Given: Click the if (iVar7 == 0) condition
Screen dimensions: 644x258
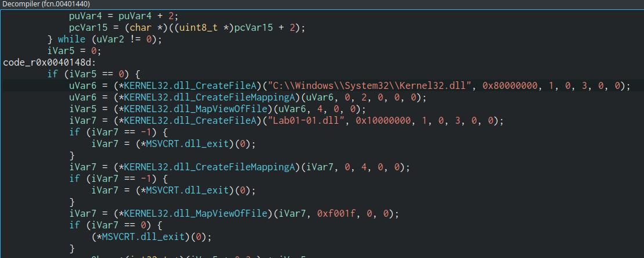Looking at the screenshot, I should coord(115,225).
